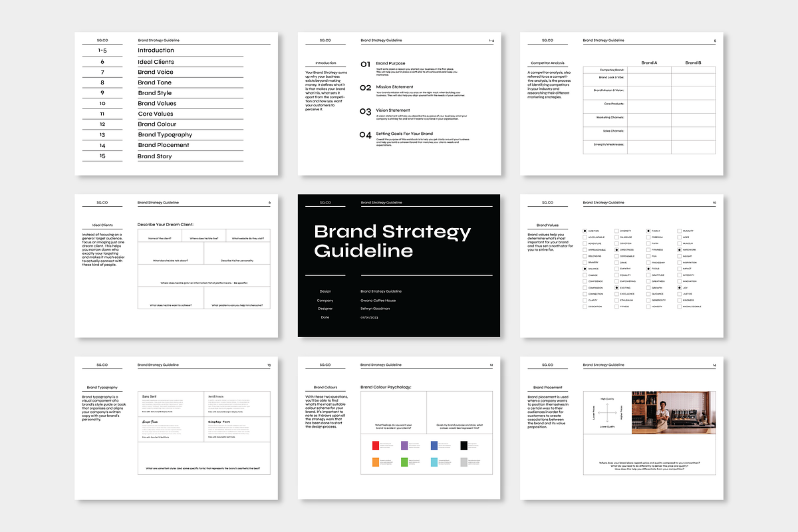Click the date '01/01/2023' on cover
This screenshot has height=532, width=798.
click(x=369, y=317)
